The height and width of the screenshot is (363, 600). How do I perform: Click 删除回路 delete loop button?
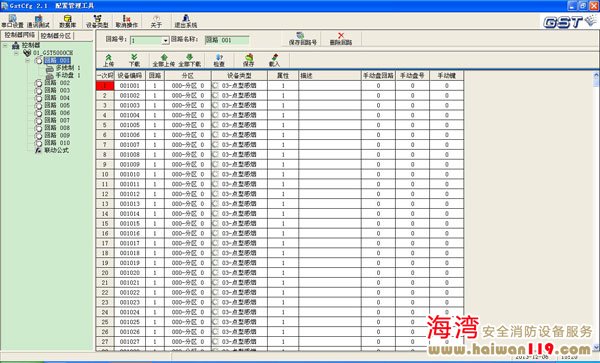coord(341,39)
